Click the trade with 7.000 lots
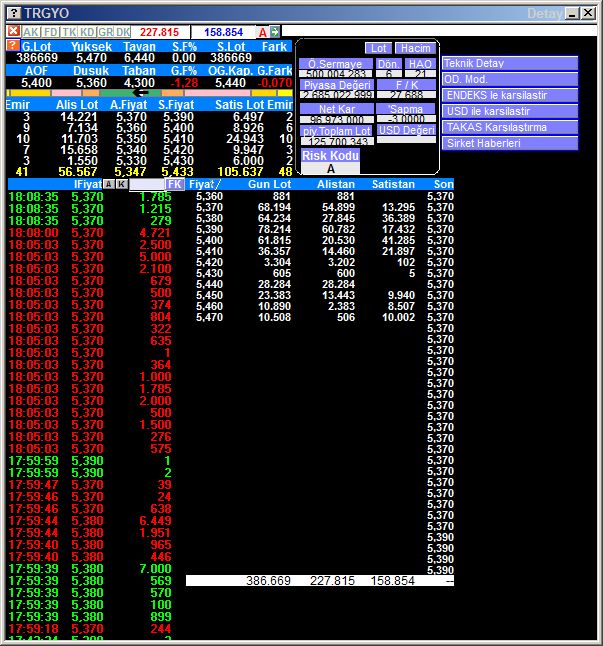 (90, 569)
